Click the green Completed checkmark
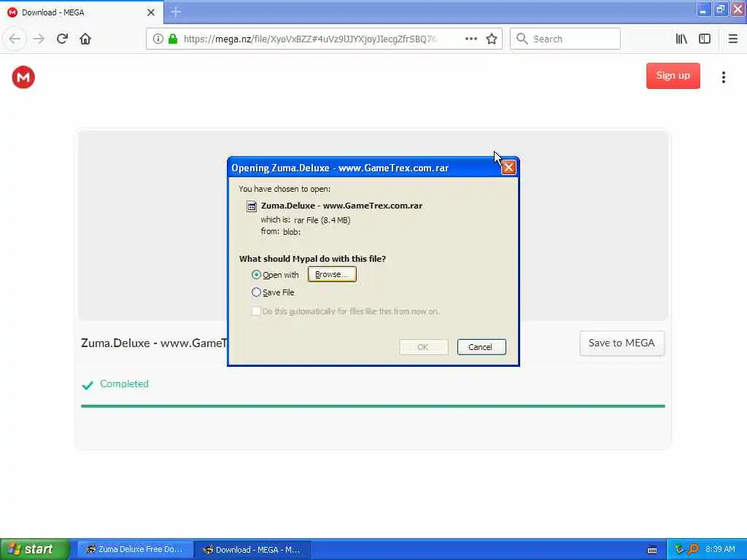This screenshot has height=560, width=747. click(88, 385)
